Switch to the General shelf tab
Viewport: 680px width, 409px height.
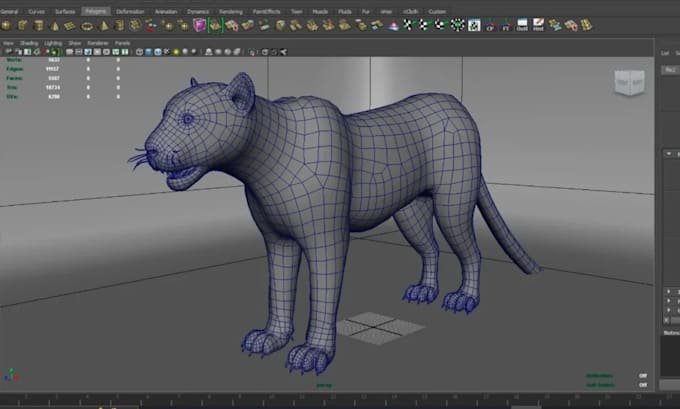(x=9, y=12)
